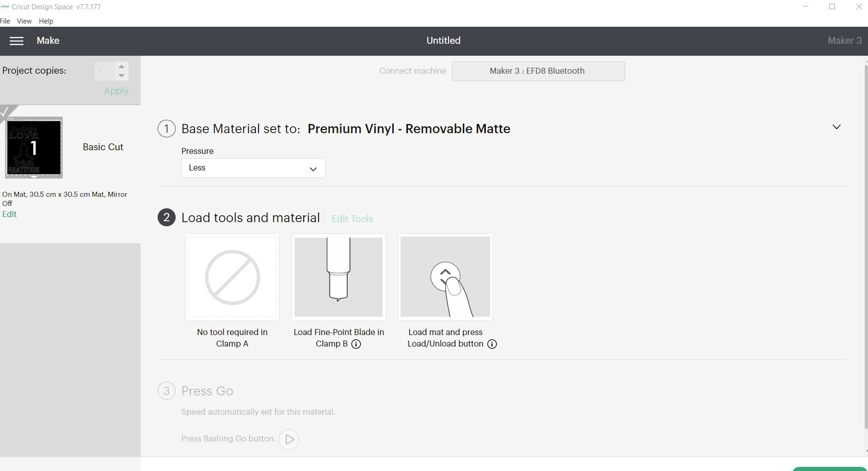Click the Edit Tools link
The height and width of the screenshot is (471, 868).
point(352,219)
